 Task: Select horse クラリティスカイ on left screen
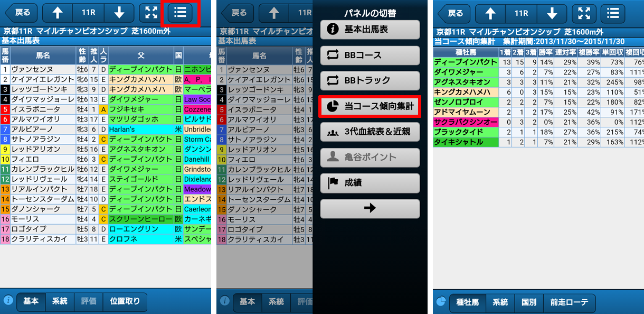tap(43, 239)
